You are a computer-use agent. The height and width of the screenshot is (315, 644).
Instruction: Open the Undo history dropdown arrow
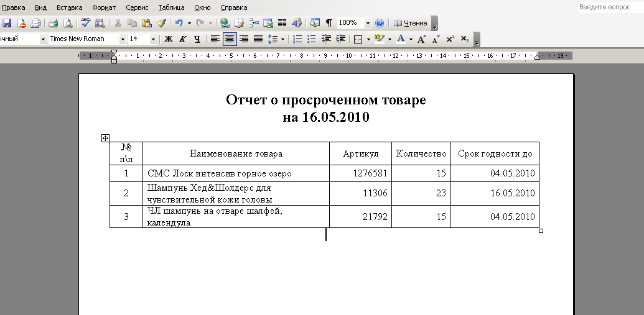(x=189, y=23)
